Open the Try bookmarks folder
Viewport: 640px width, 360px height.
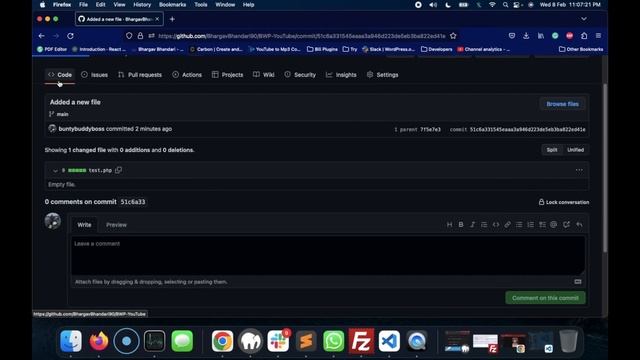(x=350, y=49)
